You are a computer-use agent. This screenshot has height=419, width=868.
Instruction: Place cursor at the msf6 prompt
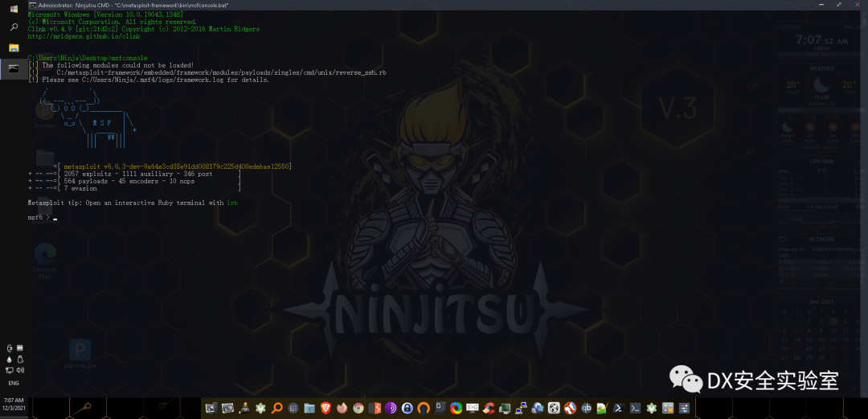click(x=55, y=218)
